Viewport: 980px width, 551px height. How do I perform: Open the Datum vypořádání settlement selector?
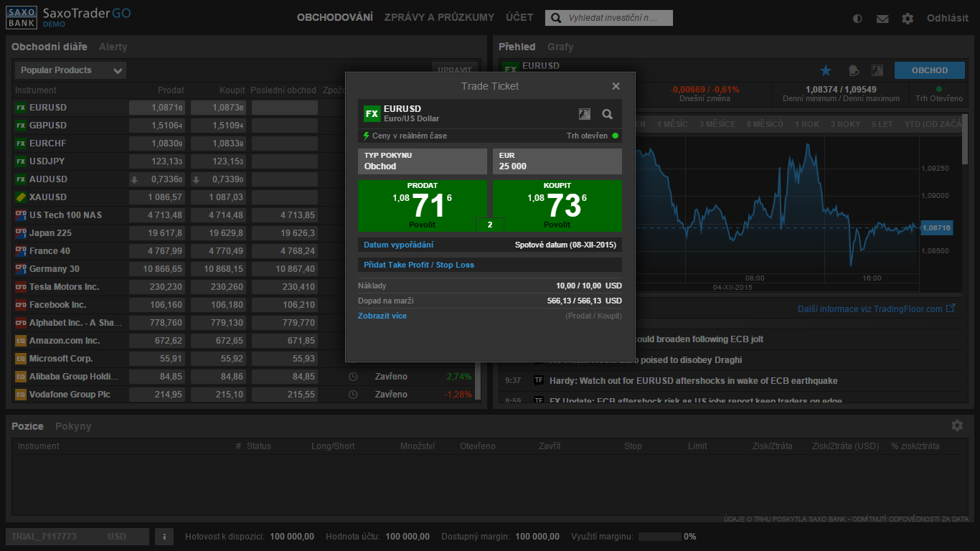(490, 245)
